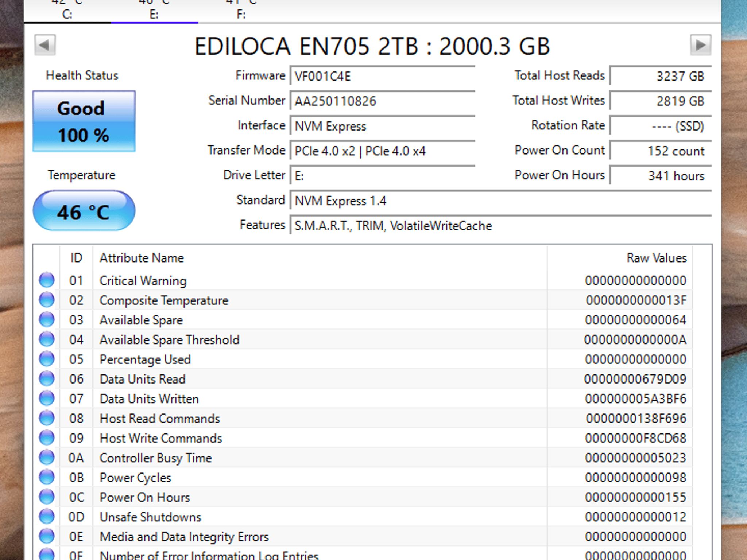747x560 pixels.
Task: Click Power On Hours value 341 hours
Action: [661, 176]
